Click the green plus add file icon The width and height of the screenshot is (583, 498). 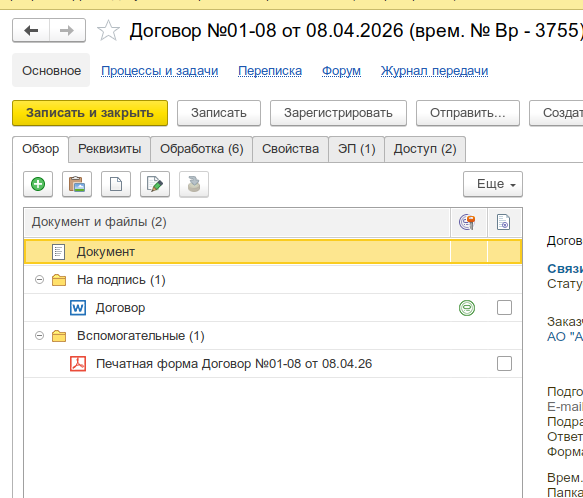38,184
